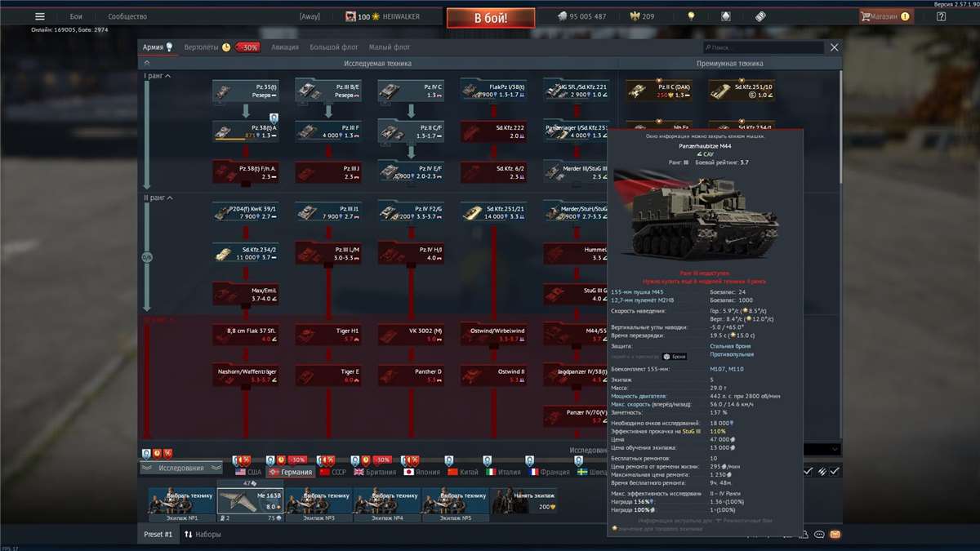This screenshot has width=980, height=551.
Task: Click the В бой! battle button
Action: click(x=491, y=17)
